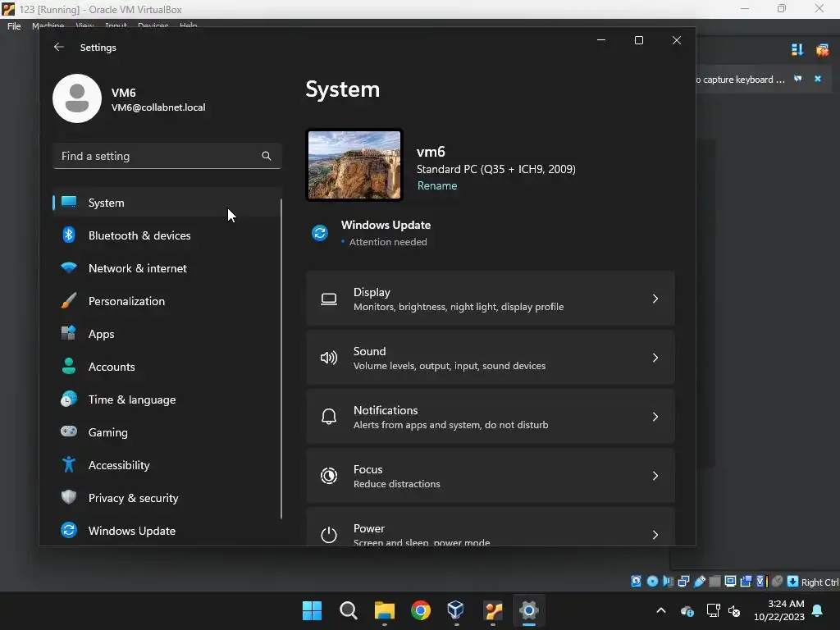The image size is (840, 630).
Task: Open the File menu in VirtualBox
Action: [x=14, y=25]
